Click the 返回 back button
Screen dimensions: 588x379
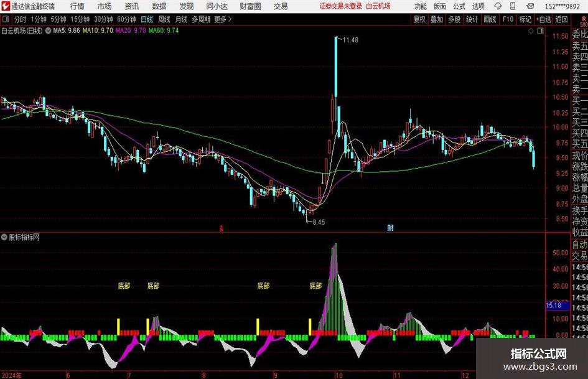point(561,19)
